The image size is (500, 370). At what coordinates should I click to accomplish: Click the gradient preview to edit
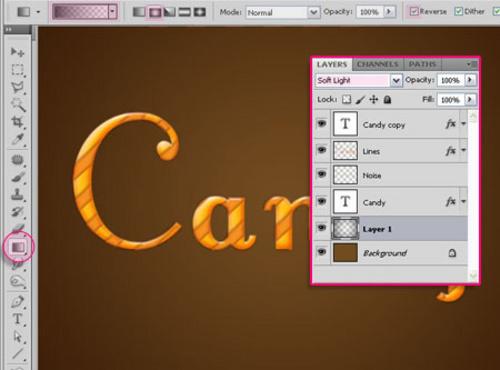(x=81, y=12)
